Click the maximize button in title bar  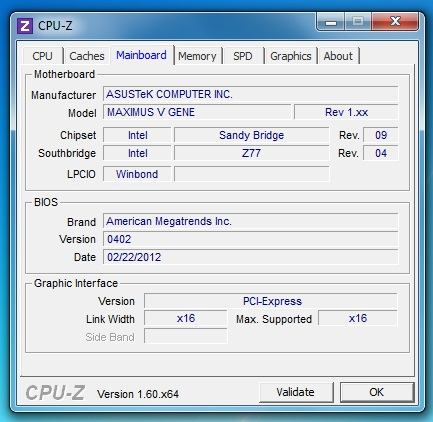(358, 22)
